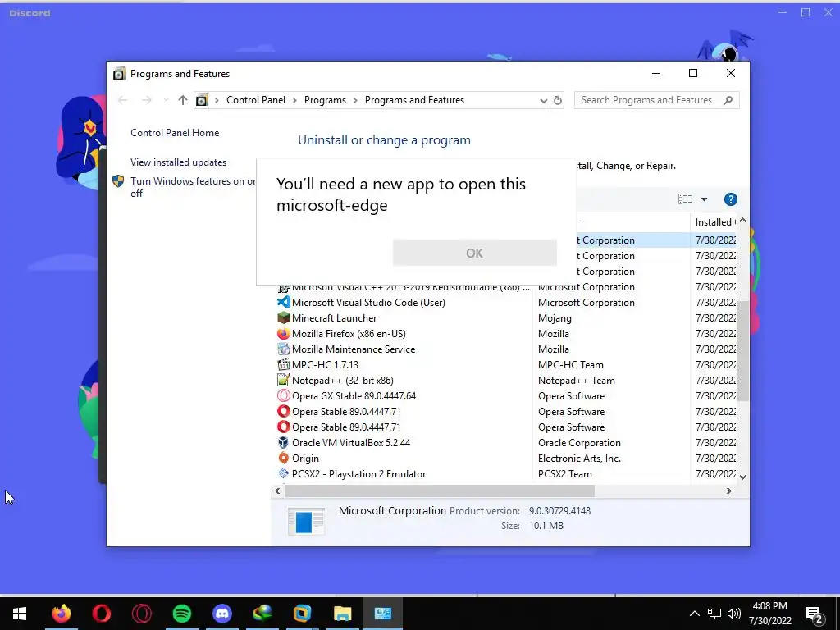Screen dimensions: 840x630
Task: Open View installed updates link
Action: (x=178, y=162)
